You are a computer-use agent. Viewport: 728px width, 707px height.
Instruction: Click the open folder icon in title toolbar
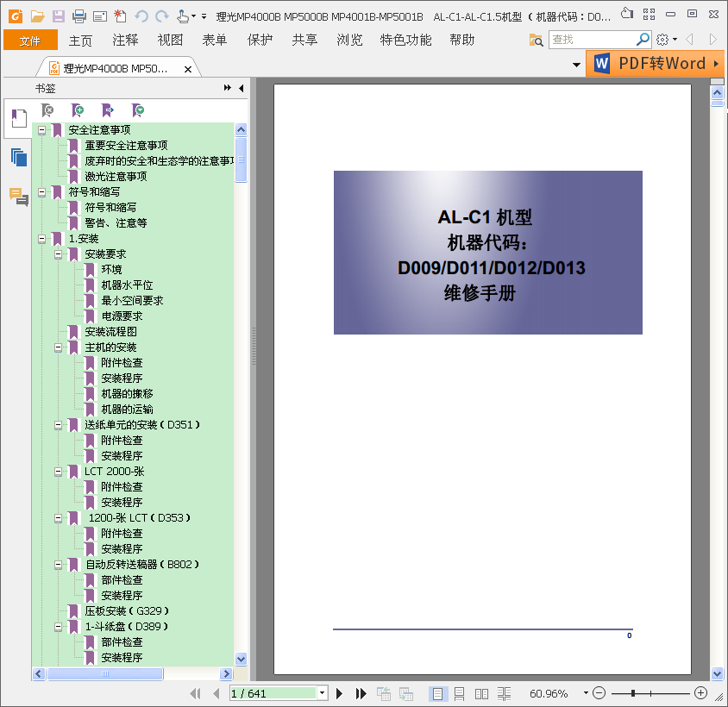[38, 16]
